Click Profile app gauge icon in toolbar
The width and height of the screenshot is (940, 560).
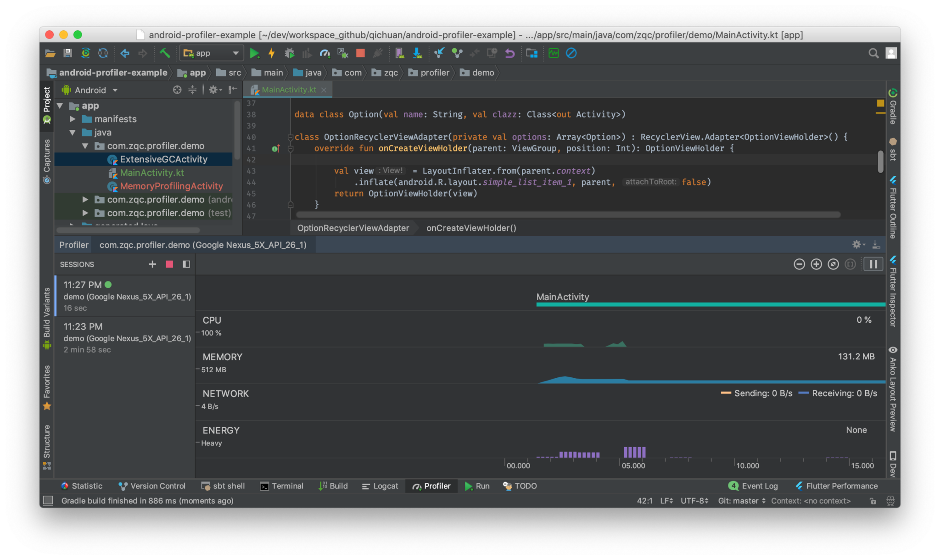click(325, 53)
